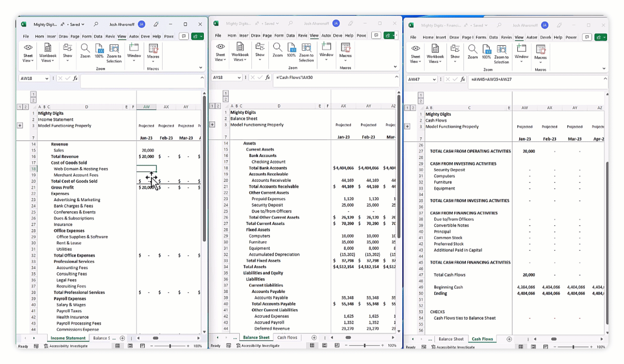Expand the formula bar in the Cash Flows window
Screen dimensions: 624x364
tap(605, 79)
